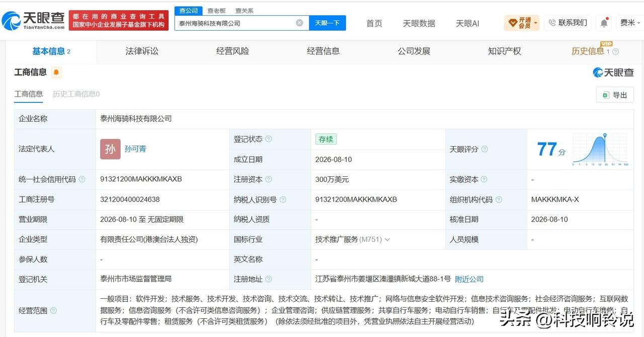The height and width of the screenshot is (337, 644).
Task: Click the phone icon in 联系我们
Action: coord(552,23)
